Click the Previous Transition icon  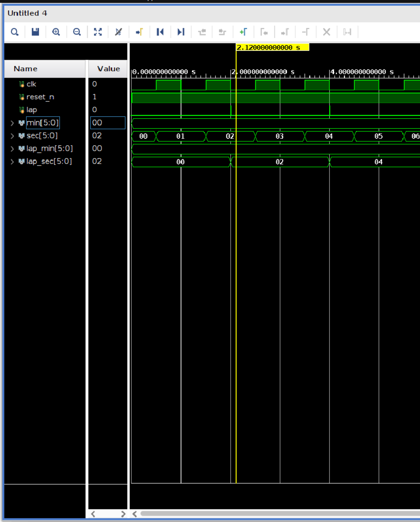point(202,32)
